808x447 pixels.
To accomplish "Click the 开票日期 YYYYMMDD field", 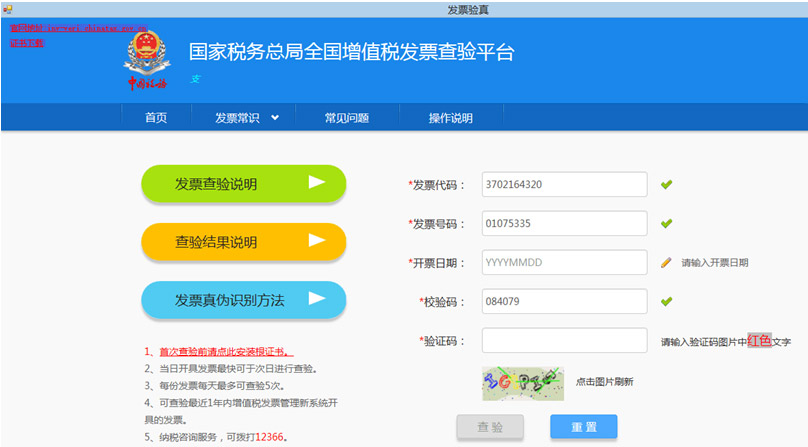I will point(564,262).
